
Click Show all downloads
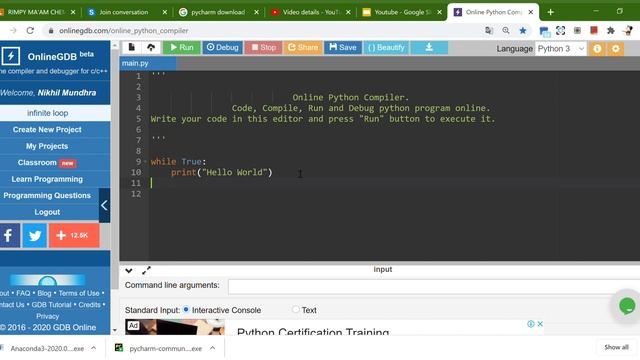pyautogui.click(x=616, y=347)
